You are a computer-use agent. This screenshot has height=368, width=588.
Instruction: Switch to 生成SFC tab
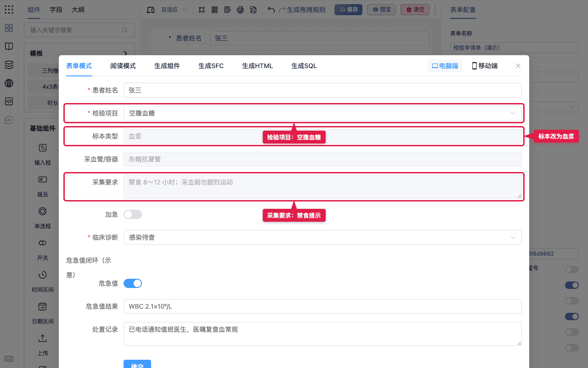pos(211,66)
